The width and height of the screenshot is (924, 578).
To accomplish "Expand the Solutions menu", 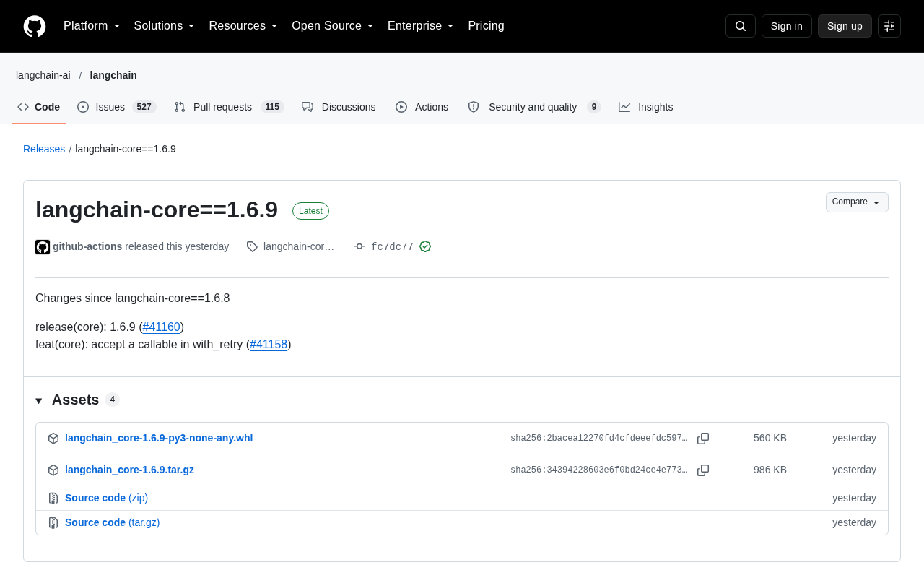I will pyautogui.click(x=165, y=26).
